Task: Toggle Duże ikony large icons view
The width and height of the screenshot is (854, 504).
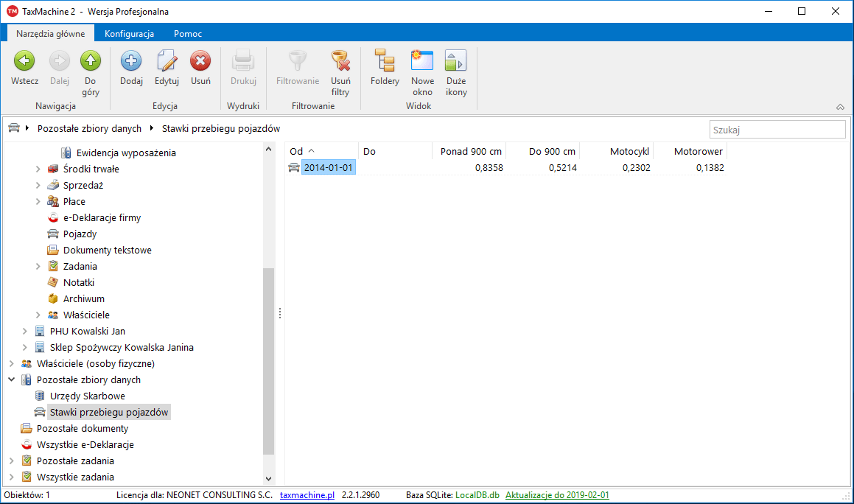Action: [456, 61]
